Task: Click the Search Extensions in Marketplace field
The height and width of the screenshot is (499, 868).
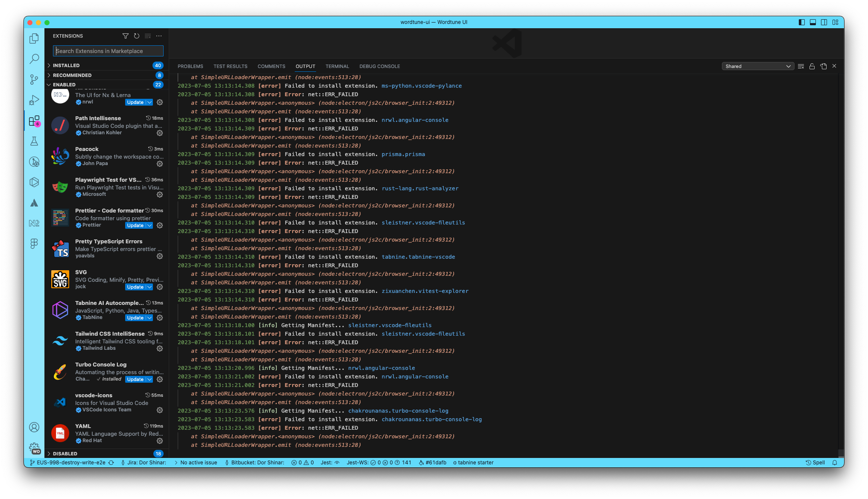Action: [x=108, y=51]
